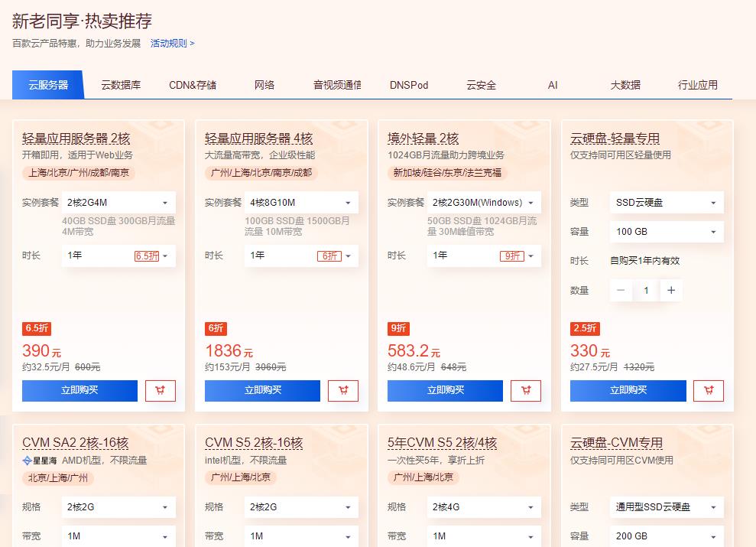The height and width of the screenshot is (547, 756).
Task: Switch to the CDN&存储 tab
Action: pos(193,85)
